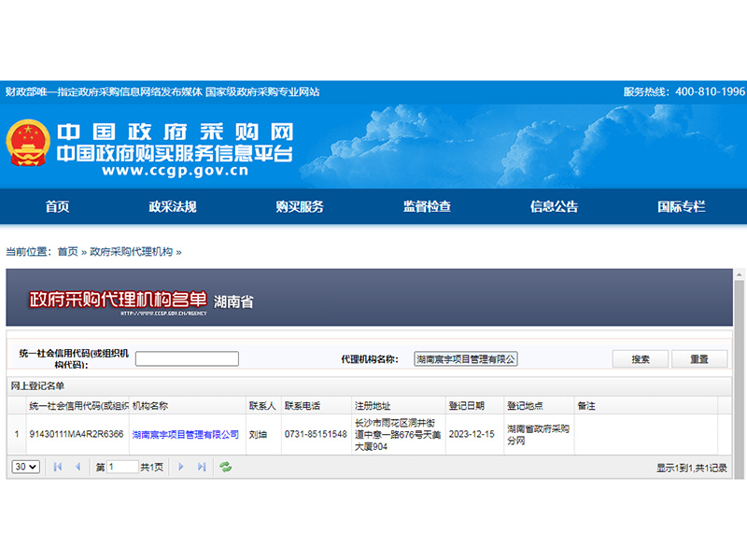
Task: Click the record count text 显示1到1,共1记录
Action: point(692,469)
